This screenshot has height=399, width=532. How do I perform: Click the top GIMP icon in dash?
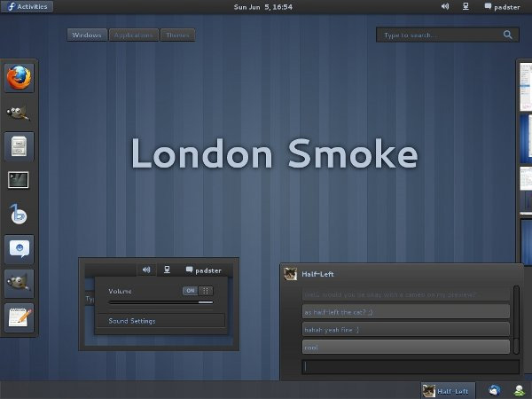[x=19, y=112]
